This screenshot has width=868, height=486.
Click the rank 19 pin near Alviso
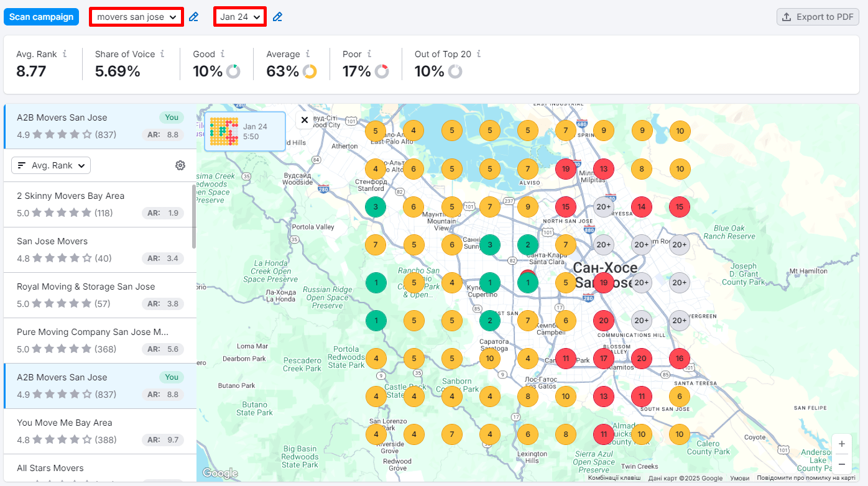coord(566,169)
